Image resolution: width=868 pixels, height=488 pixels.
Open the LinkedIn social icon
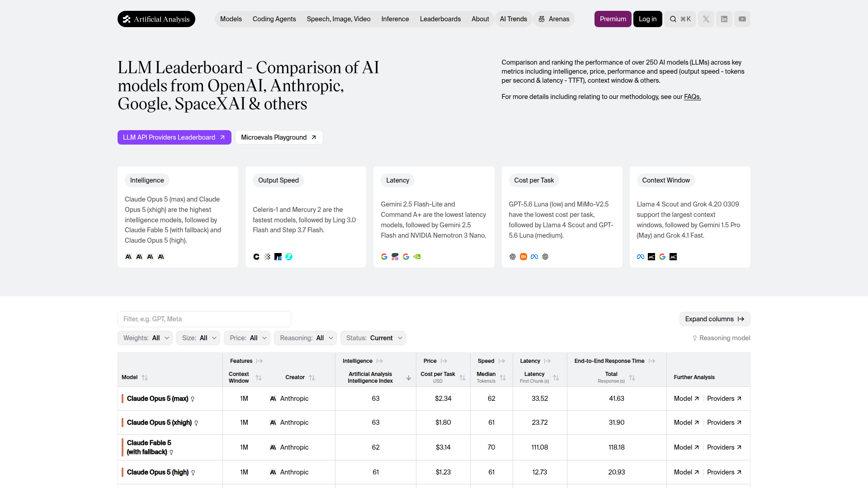point(724,19)
